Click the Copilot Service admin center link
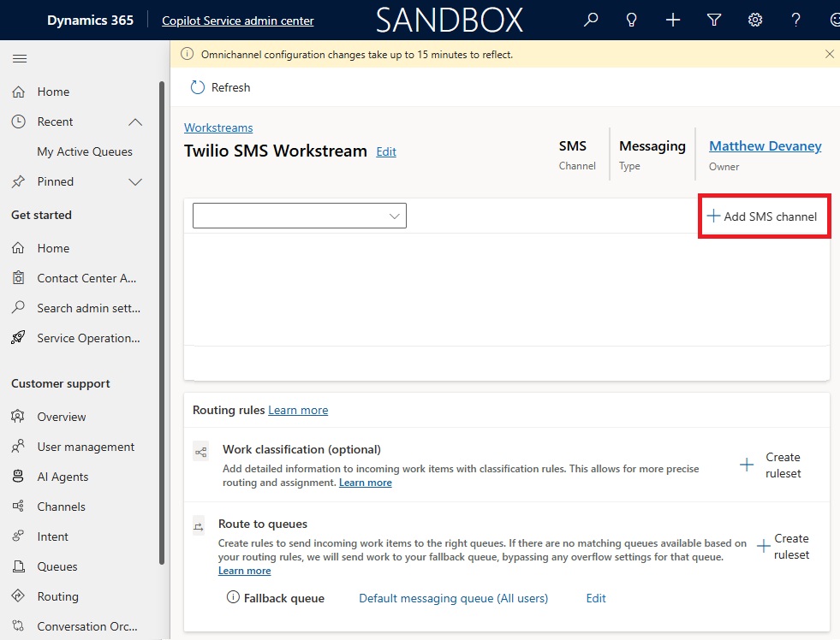The image size is (840, 640). coord(238,21)
